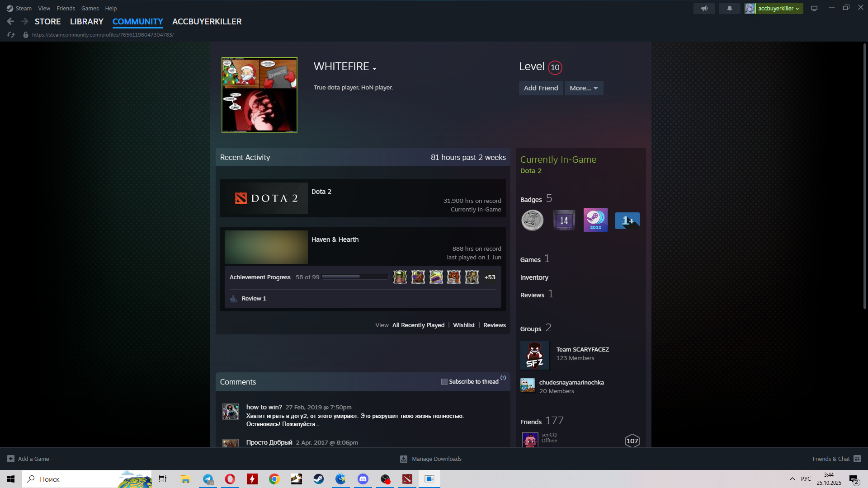868x488 pixels.
Task: Open the WHITEFIRE profile avatar image
Action: [259, 95]
